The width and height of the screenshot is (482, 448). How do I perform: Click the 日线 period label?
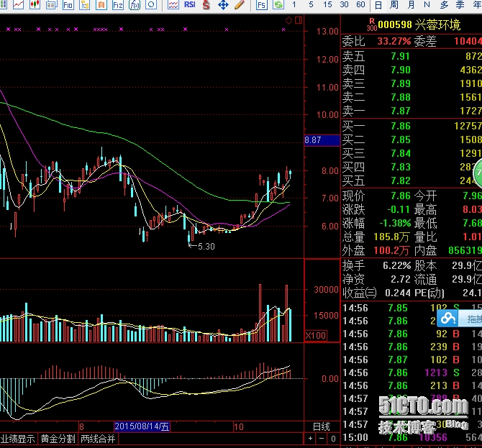point(322,426)
